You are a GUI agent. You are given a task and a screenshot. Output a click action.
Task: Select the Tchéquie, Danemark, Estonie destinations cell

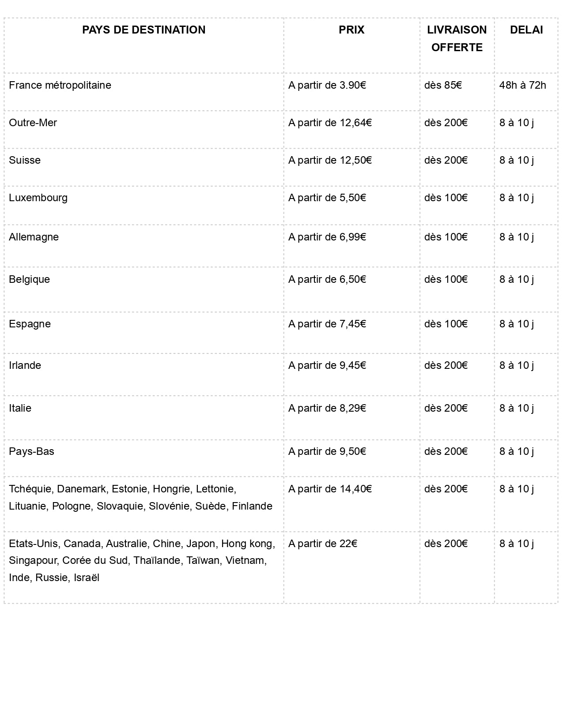[x=140, y=497]
